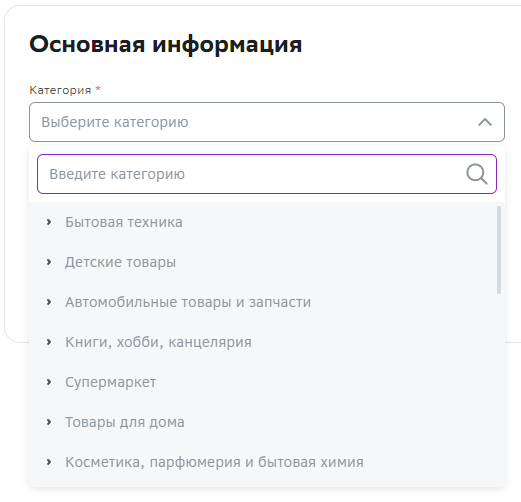Click the Категория field label

pyautogui.click(x=60, y=90)
